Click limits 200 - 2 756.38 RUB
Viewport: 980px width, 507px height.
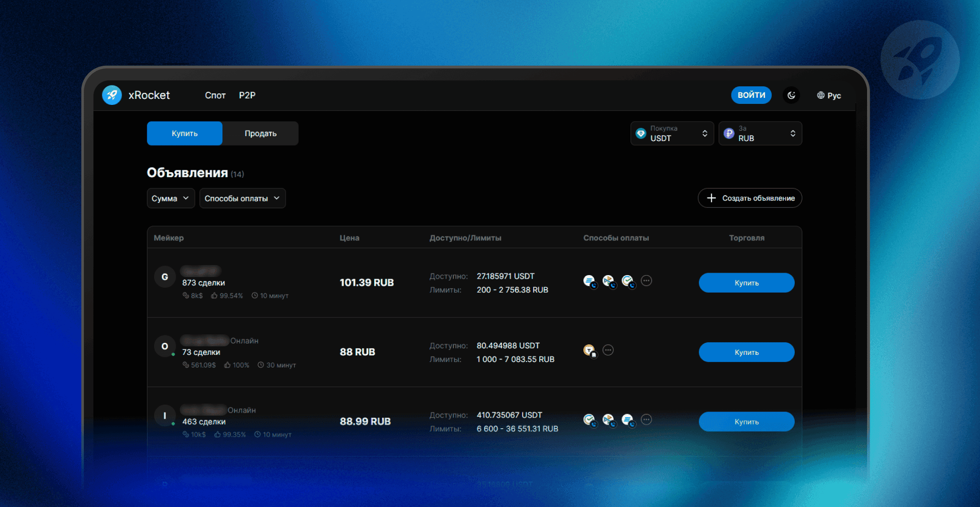[x=512, y=290]
